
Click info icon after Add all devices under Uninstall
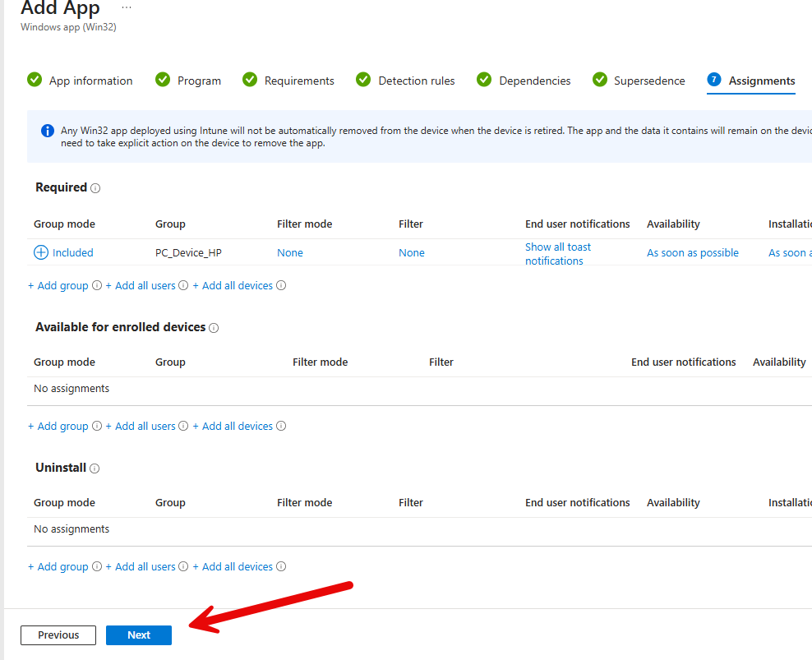(281, 567)
